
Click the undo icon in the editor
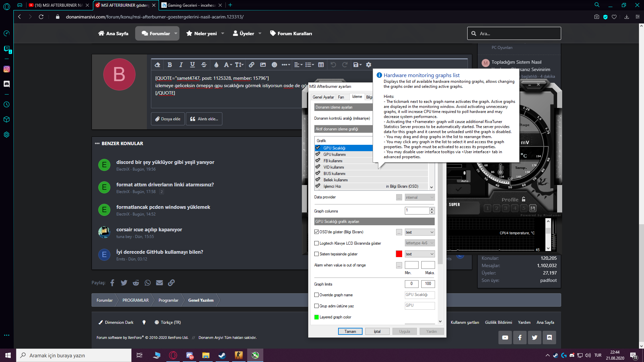coord(333,65)
